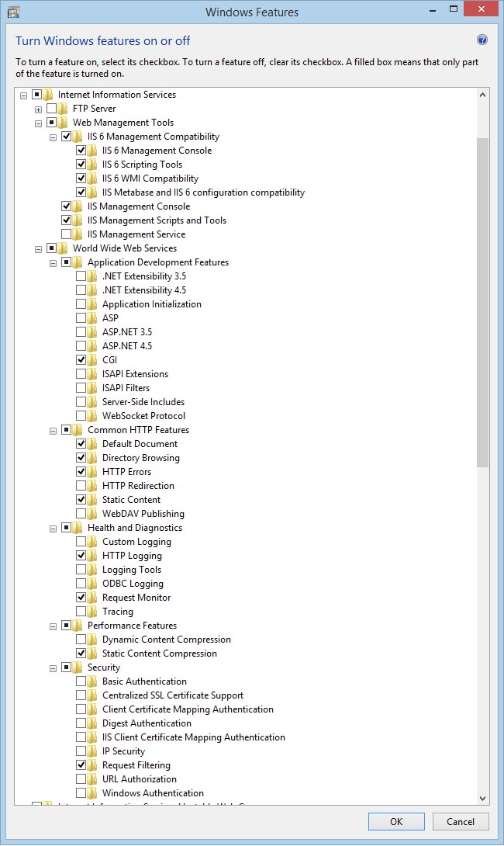
Task: Uncheck IIS Management Scripts and Tools
Action: (67, 220)
